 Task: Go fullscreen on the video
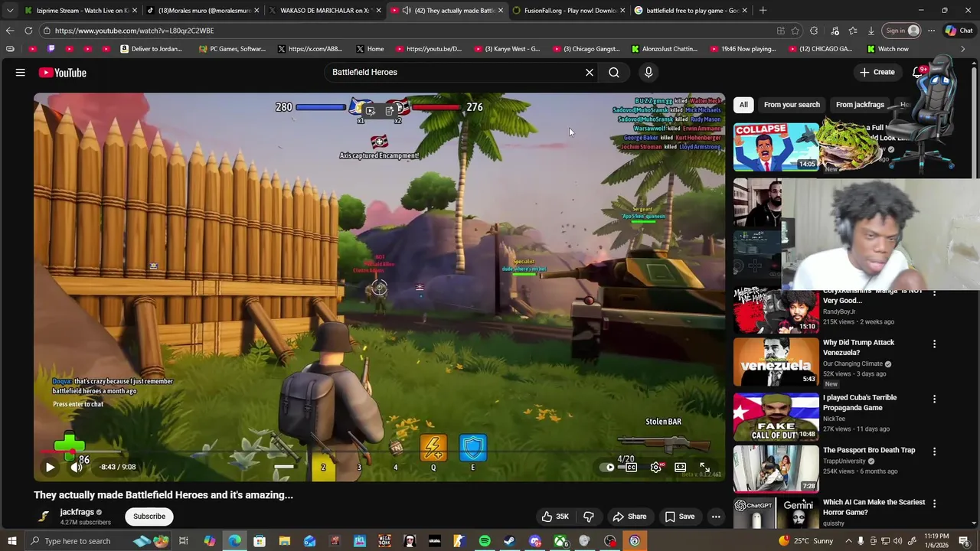pyautogui.click(x=704, y=467)
